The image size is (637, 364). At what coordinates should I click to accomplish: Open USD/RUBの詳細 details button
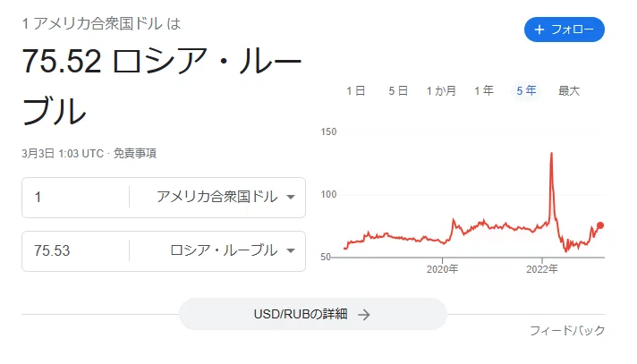coord(313,314)
